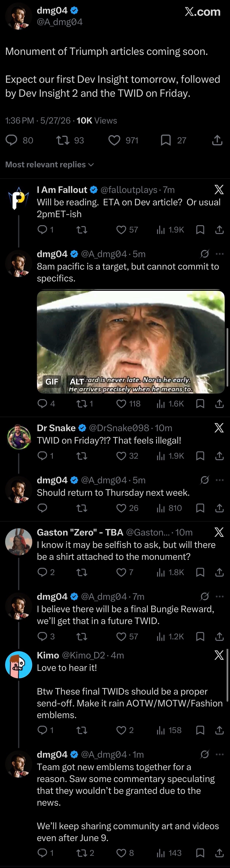Open more options on dmg04's 8am pacific reply
The height and width of the screenshot is (868, 230).
(x=220, y=254)
